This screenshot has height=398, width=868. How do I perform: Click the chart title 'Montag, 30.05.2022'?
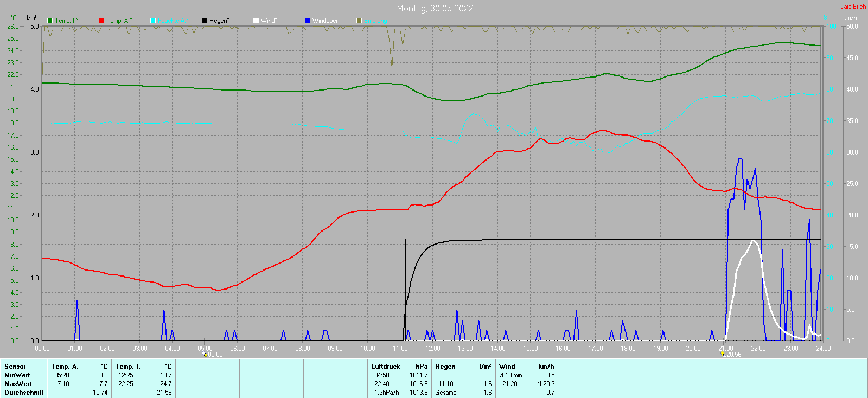click(x=435, y=8)
